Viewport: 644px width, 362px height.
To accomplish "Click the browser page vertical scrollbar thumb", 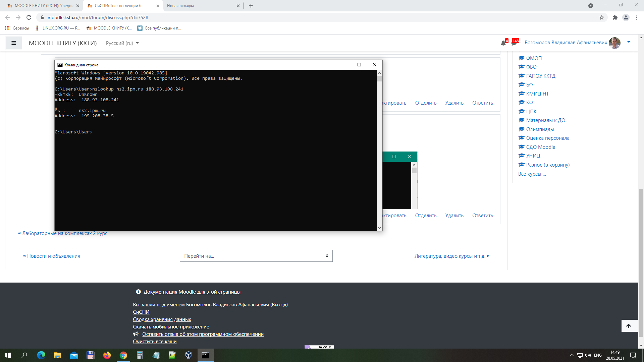I will (641, 263).
